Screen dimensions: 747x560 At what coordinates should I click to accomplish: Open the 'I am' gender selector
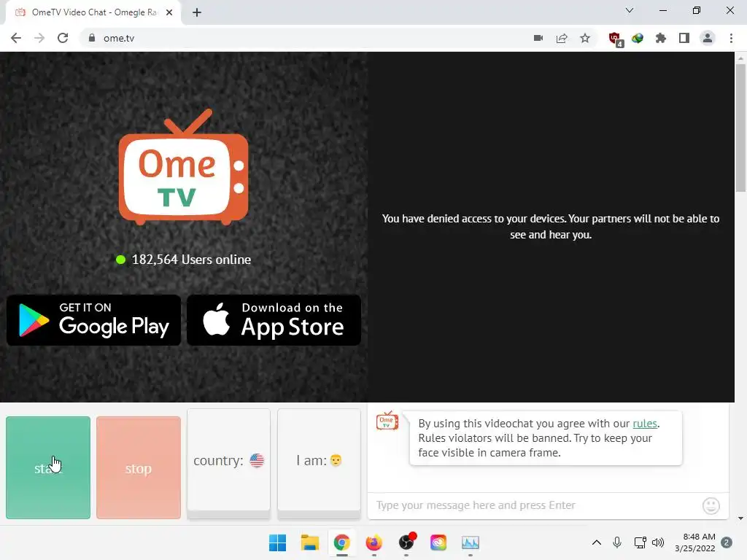point(320,460)
